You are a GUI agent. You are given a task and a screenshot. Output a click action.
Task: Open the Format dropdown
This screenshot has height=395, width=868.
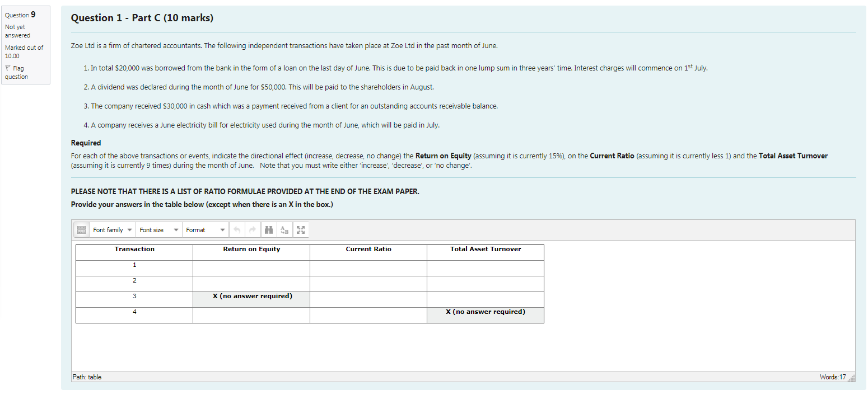click(205, 230)
